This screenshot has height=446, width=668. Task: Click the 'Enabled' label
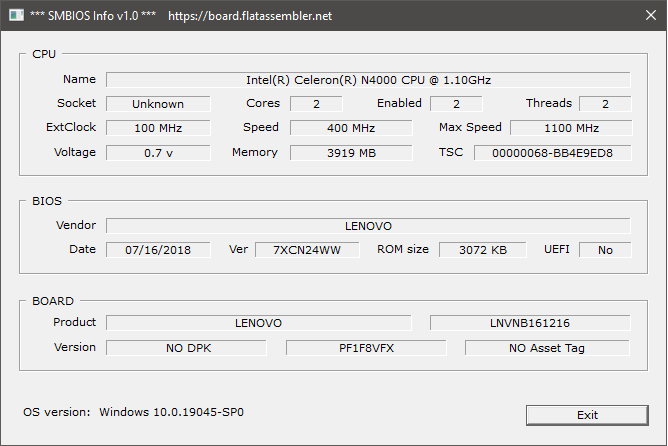pos(399,103)
